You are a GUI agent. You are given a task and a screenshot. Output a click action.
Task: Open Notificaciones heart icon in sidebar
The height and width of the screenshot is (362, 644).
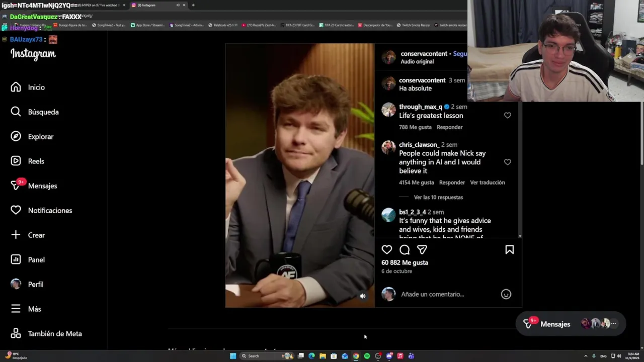[16, 211]
